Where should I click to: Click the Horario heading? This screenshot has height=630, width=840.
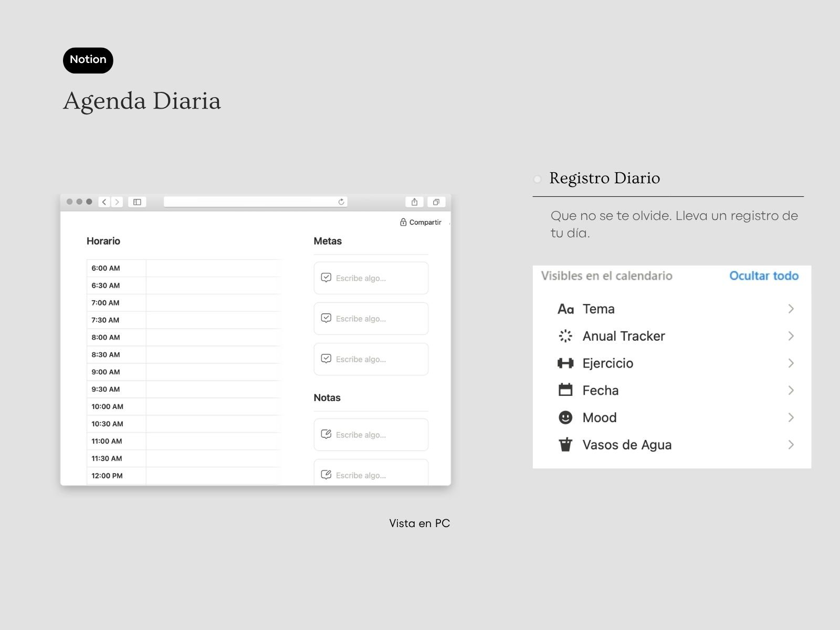click(103, 241)
